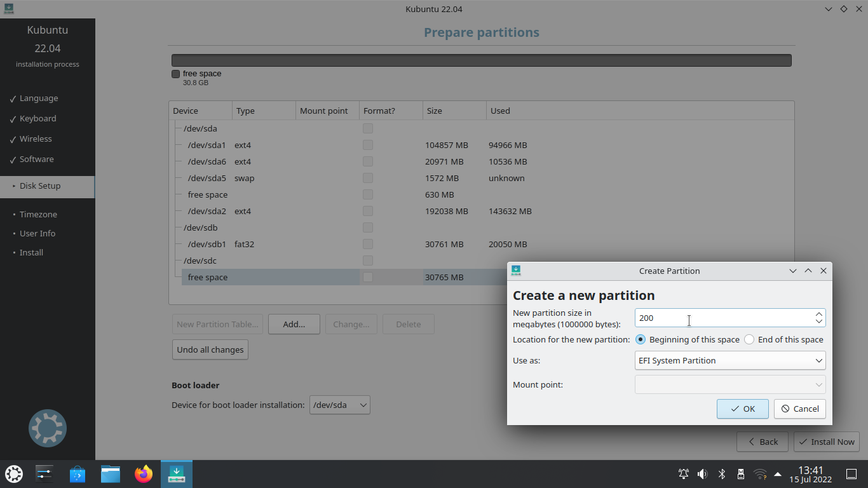Select the /dev/sdb1 fat32 row
This screenshot has height=488, width=868.
pos(481,244)
